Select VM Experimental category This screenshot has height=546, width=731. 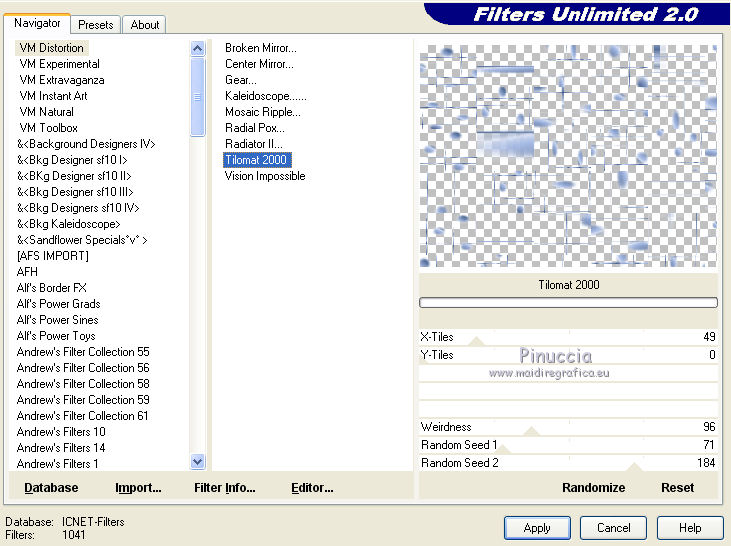point(60,64)
